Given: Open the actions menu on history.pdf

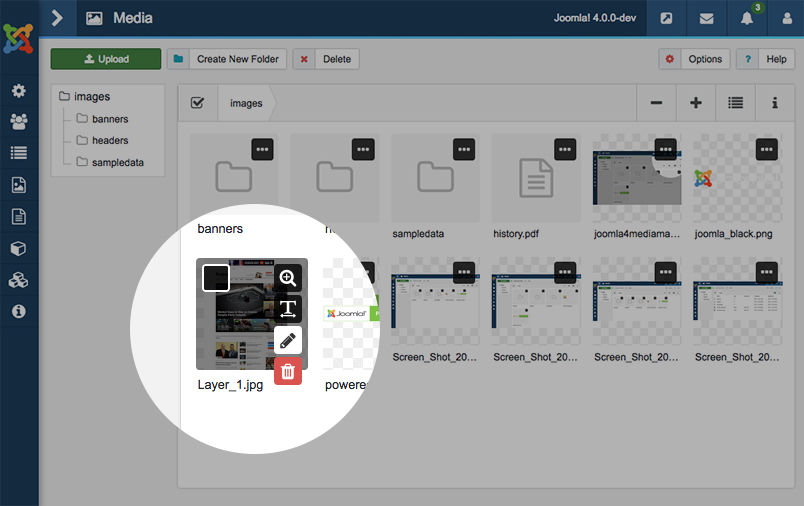Looking at the screenshot, I should pyautogui.click(x=564, y=148).
